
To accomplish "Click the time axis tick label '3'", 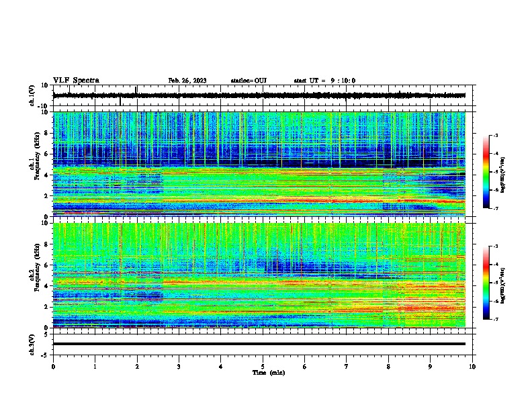I will (179, 367).
